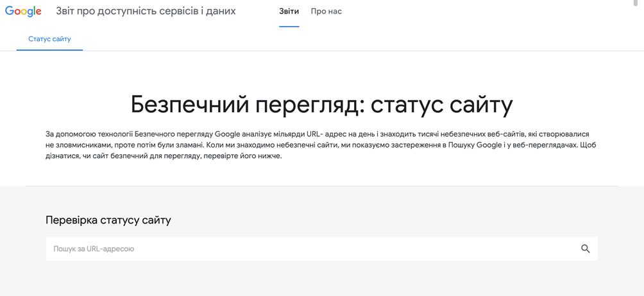Open the Звіти tab
Image resolution: width=644 pixels, height=296 pixels.
(x=289, y=12)
